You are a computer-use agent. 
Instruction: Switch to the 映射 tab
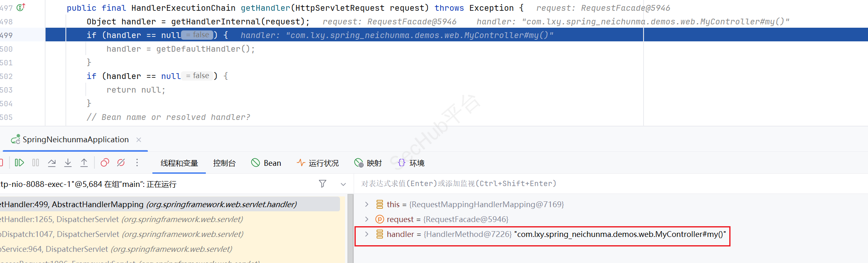[368, 163]
